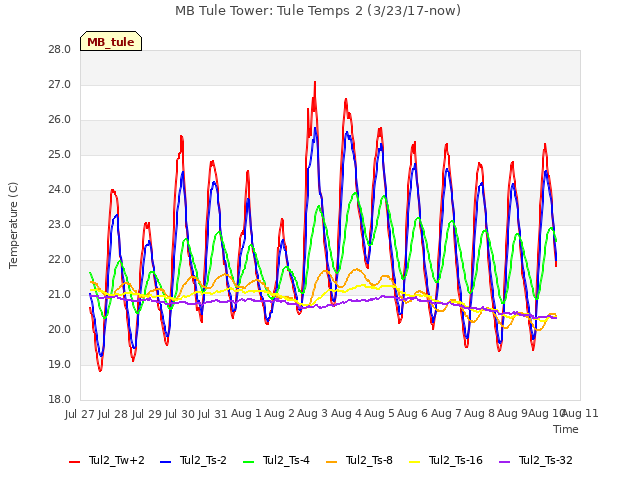
Task: Click the yellow Tul2_Ts-16 legend swatch
Action: 414,462
